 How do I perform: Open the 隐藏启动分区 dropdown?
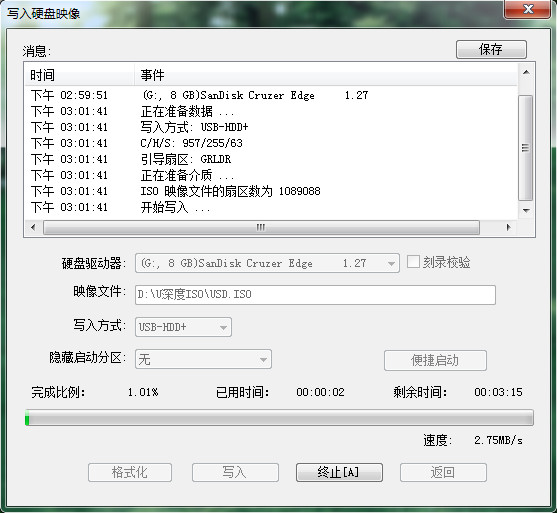(x=203, y=359)
